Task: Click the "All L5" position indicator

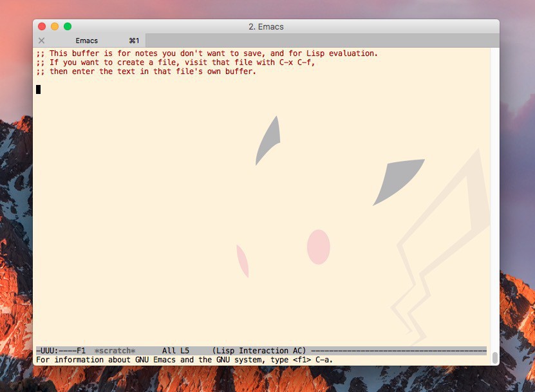Action: (175, 351)
